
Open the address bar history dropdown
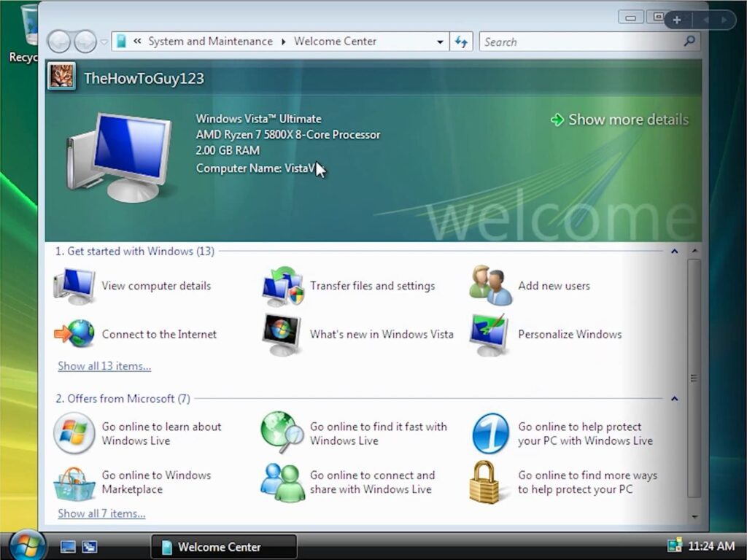(x=440, y=42)
